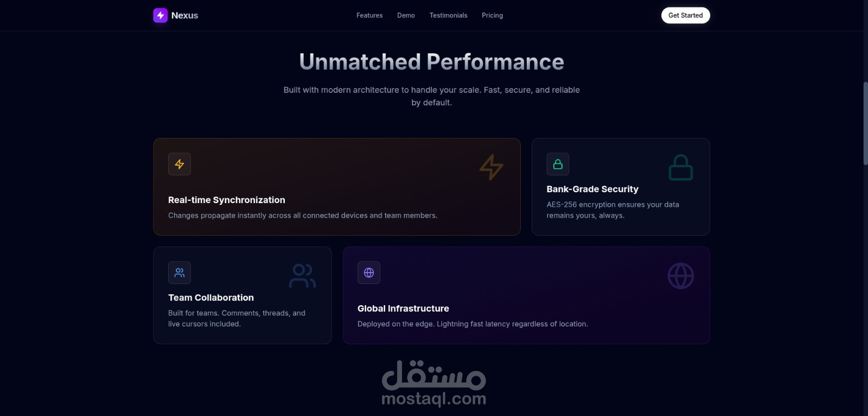Image resolution: width=868 pixels, height=416 pixels.
Task: Click the large faded lightning bolt graphic
Action: pos(492,167)
